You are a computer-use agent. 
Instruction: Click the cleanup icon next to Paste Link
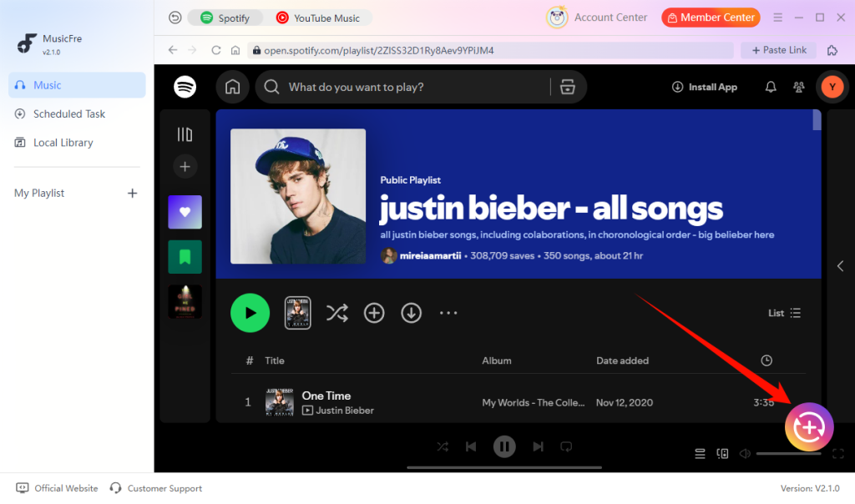(832, 50)
